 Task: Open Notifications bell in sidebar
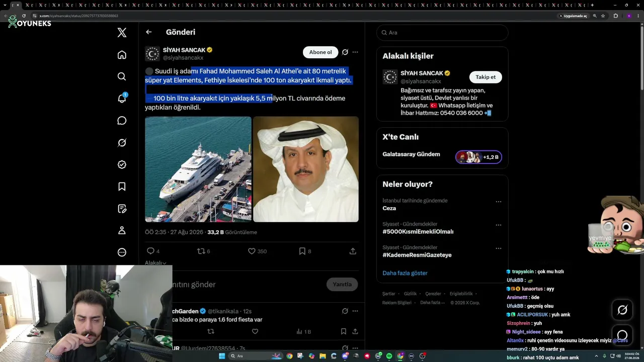pyautogui.click(x=122, y=98)
